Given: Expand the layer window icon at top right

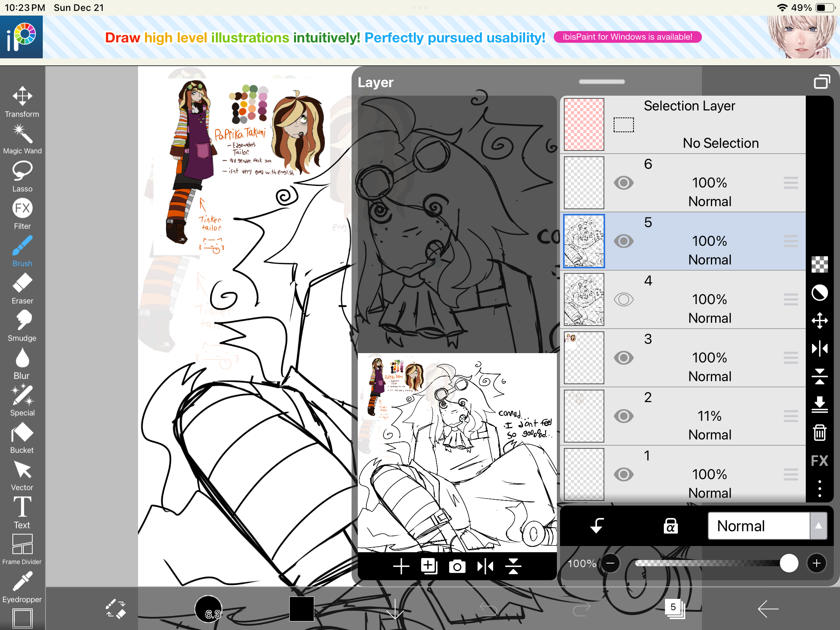Looking at the screenshot, I should click(821, 82).
